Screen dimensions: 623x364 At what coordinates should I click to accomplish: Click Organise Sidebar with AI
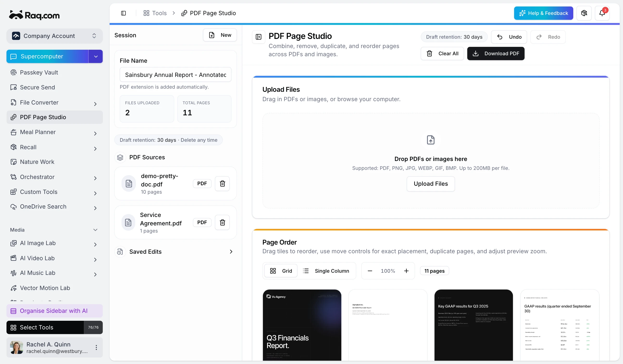click(54, 311)
